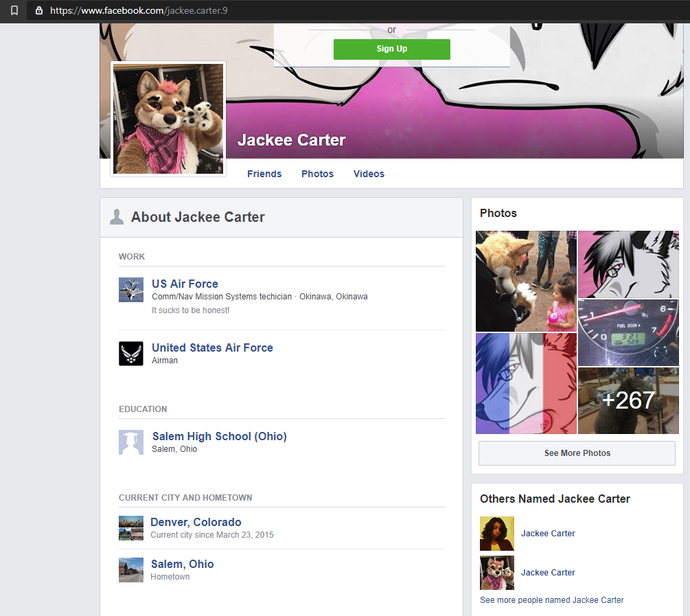The height and width of the screenshot is (616, 690).
Task: Click the fursuit avatar for the second Jackee Carter
Action: 497,573
